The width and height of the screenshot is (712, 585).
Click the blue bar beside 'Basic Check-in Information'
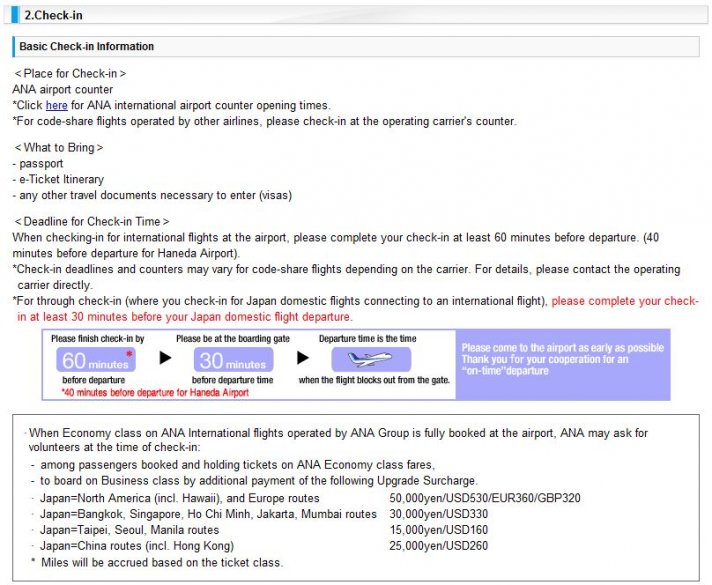(x=15, y=47)
